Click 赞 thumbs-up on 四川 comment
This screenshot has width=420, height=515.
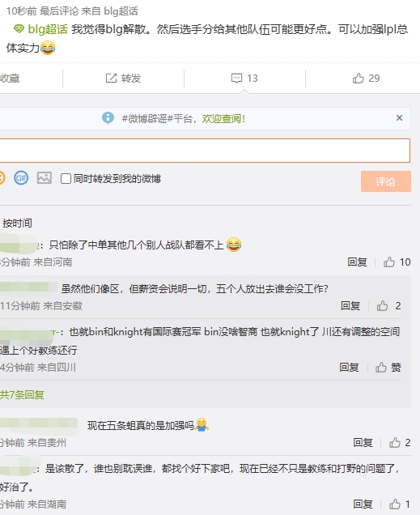(x=388, y=367)
